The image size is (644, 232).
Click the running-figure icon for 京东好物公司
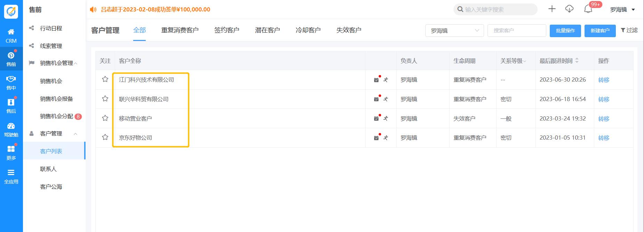tap(386, 138)
